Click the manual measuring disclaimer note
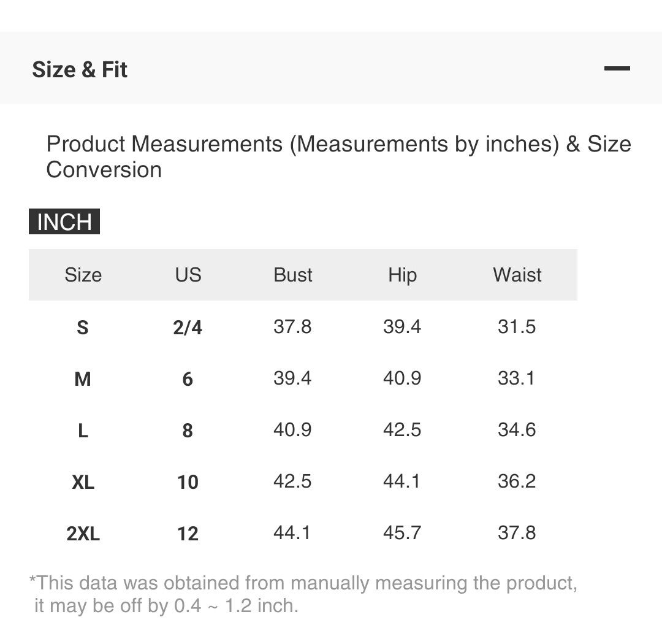Viewport: 662px width, 644px height. 303,594
